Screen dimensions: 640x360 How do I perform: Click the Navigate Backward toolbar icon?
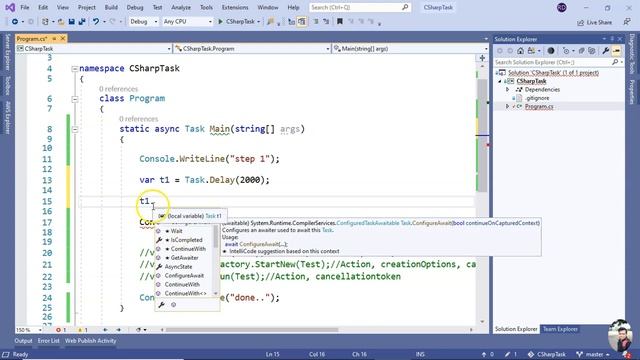[15, 22]
